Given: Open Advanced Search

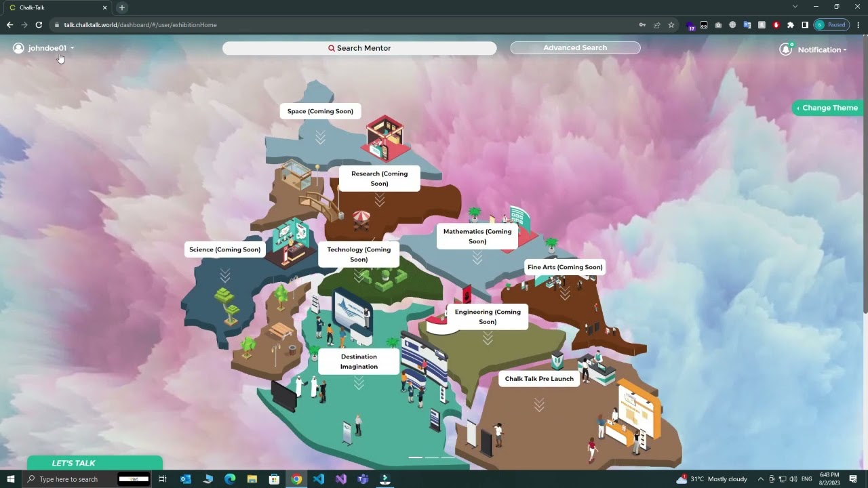Looking at the screenshot, I should (x=575, y=47).
